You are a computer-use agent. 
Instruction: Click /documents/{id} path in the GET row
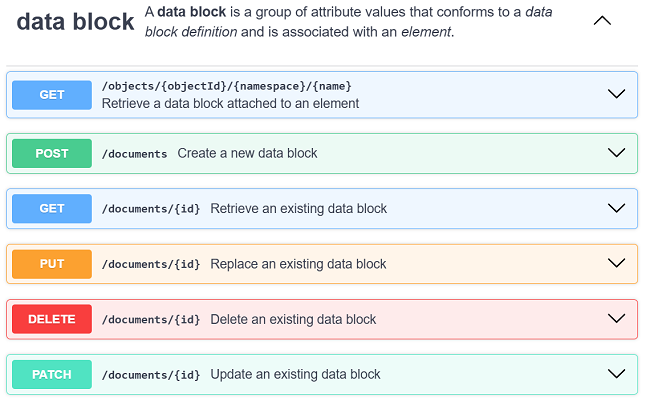pos(151,209)
